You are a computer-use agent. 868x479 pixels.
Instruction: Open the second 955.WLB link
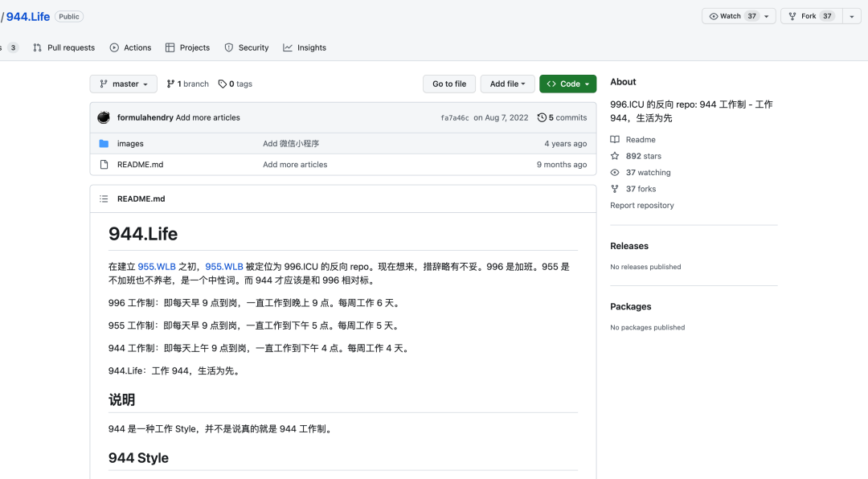click(224, 266)
